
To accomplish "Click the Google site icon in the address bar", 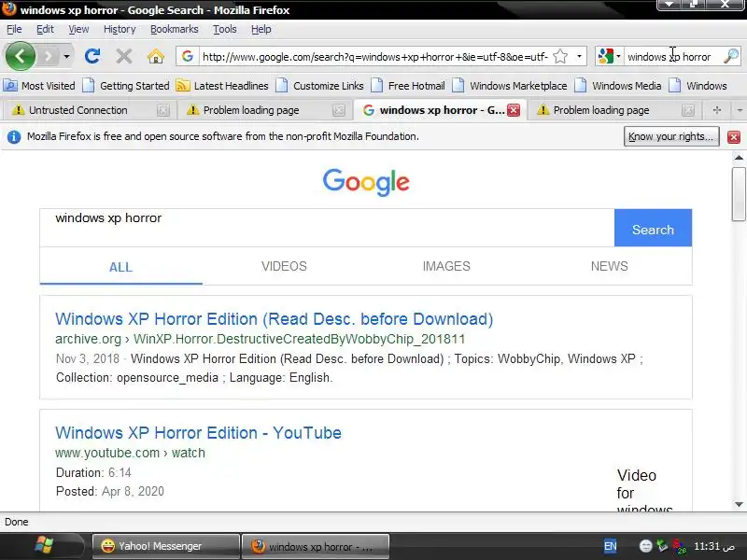I will click(188, 56).
